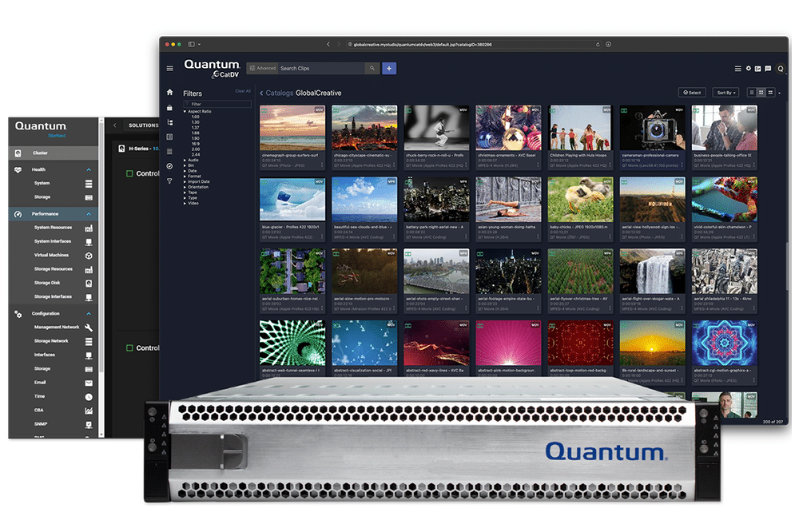
Task: Open the Performance section in StorNext sidebar
Action: pyautogui.click(x=46, y=213)
